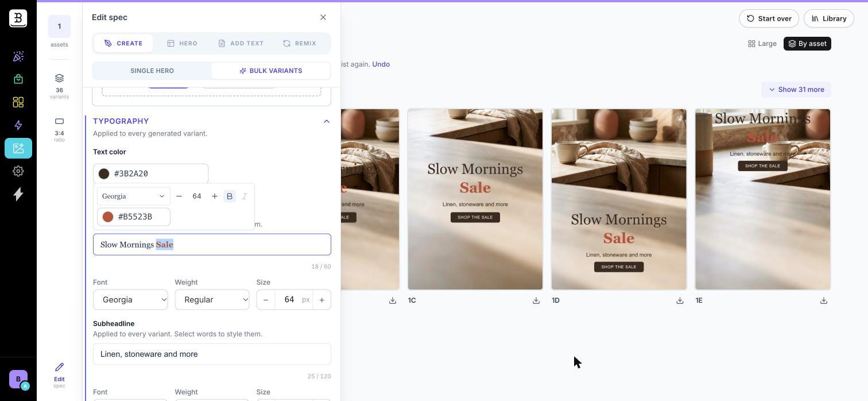Decrease headline Size with minus button

click(266, 300)
